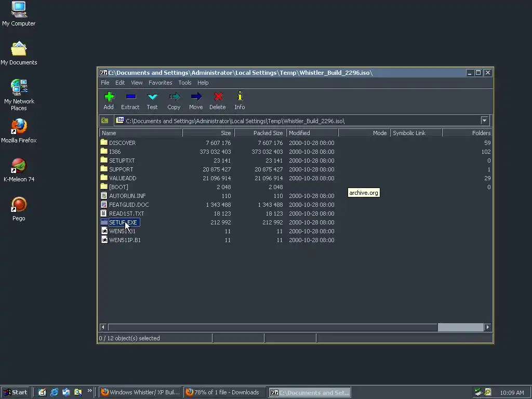This screenshot has height=399, width=532.
Task: Click the I386 size value 373 032 403
Action: (215, 152)
